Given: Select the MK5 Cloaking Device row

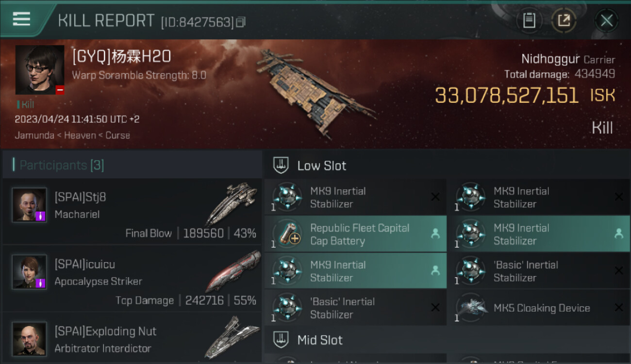Looking at the screenshot, I should point(541,308).
